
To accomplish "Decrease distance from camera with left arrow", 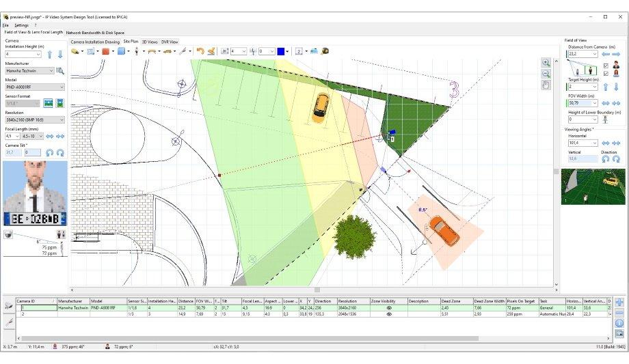I will pos(606,54).
